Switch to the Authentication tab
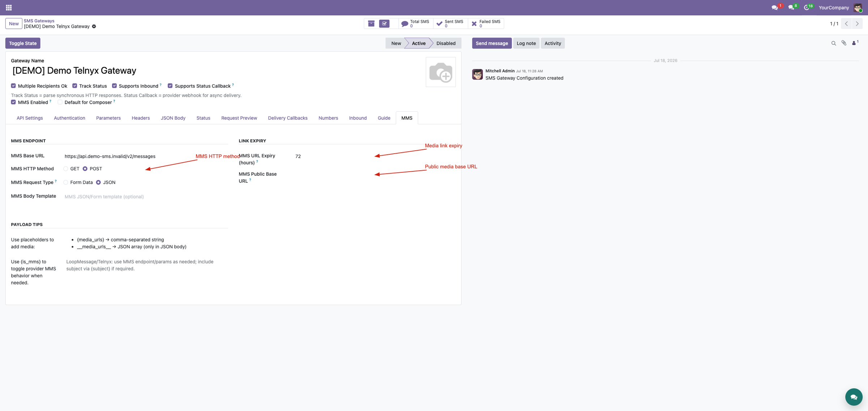Image resolution: width=868 pixels, height=411 pixels. pos(69,118)
